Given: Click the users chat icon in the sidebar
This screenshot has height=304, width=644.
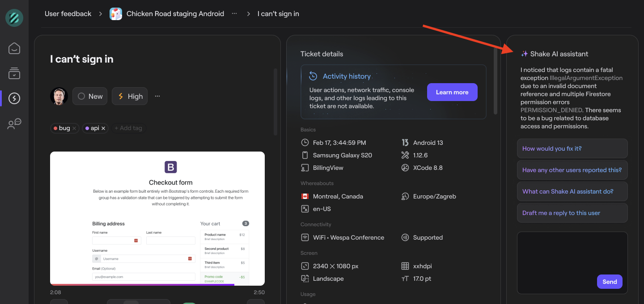Looking at the screenshot, I should tap(14, 124).
